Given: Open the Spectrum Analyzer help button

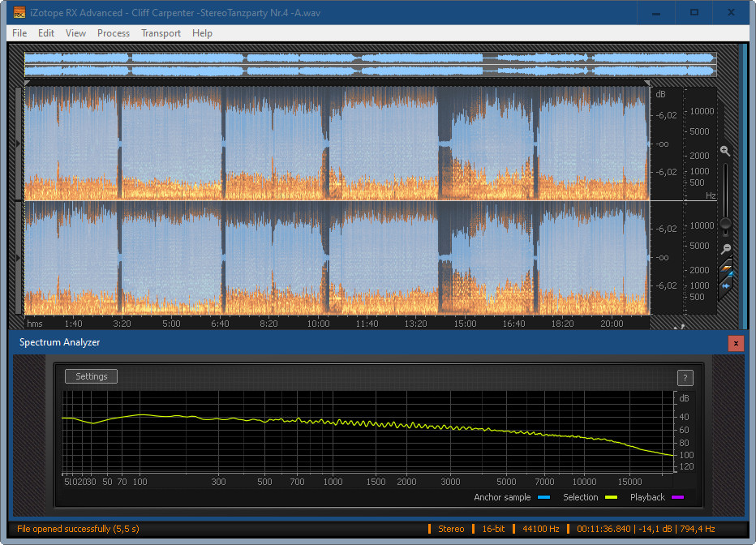Looking at the screenshot, I should (685, 378).
